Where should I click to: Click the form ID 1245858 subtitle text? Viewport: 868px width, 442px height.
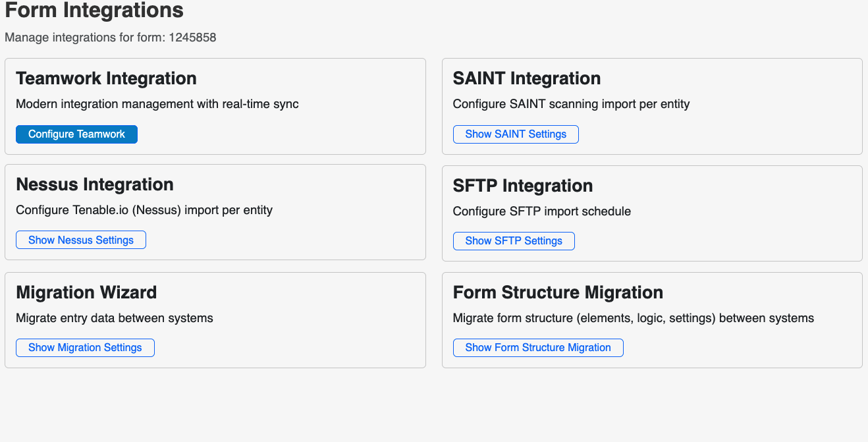(x=111, y=38)
